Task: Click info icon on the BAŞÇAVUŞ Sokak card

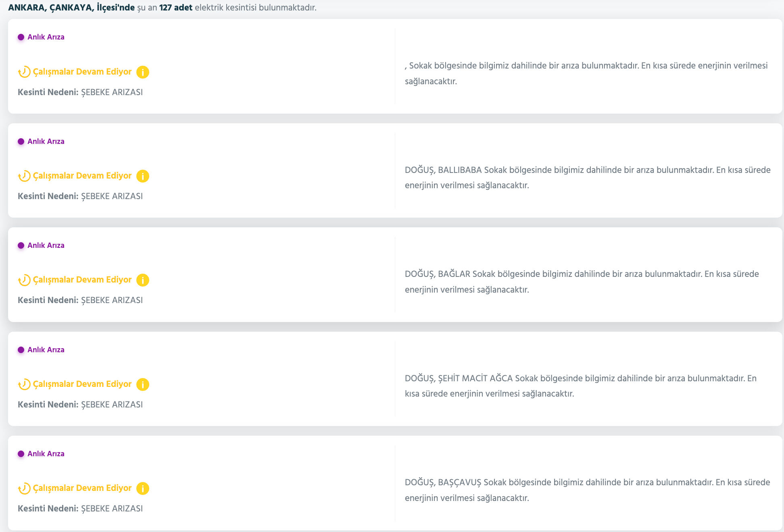Action: coord(143,488)
